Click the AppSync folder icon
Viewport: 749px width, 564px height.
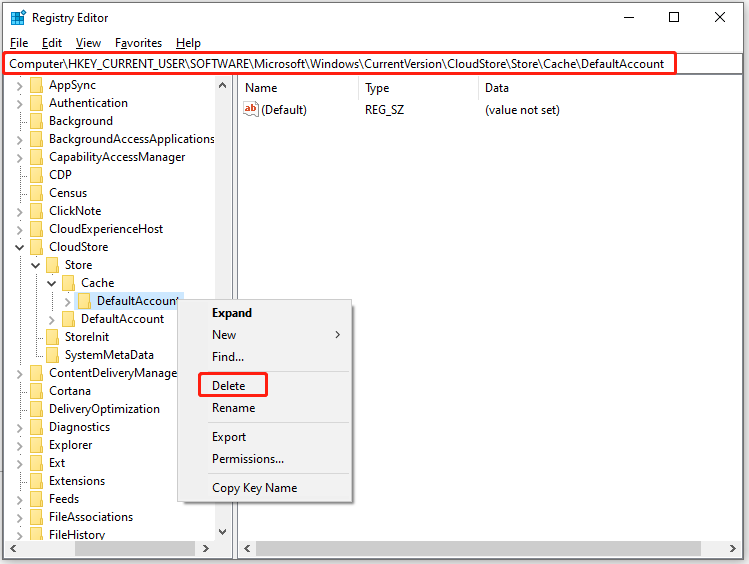coord(36,85)
